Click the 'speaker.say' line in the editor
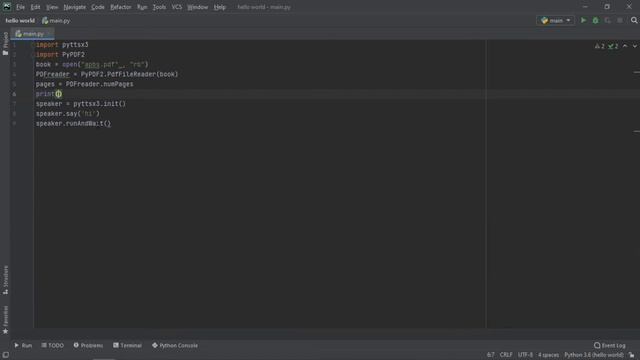Screen dimensions: 640x360 [68, 113]
